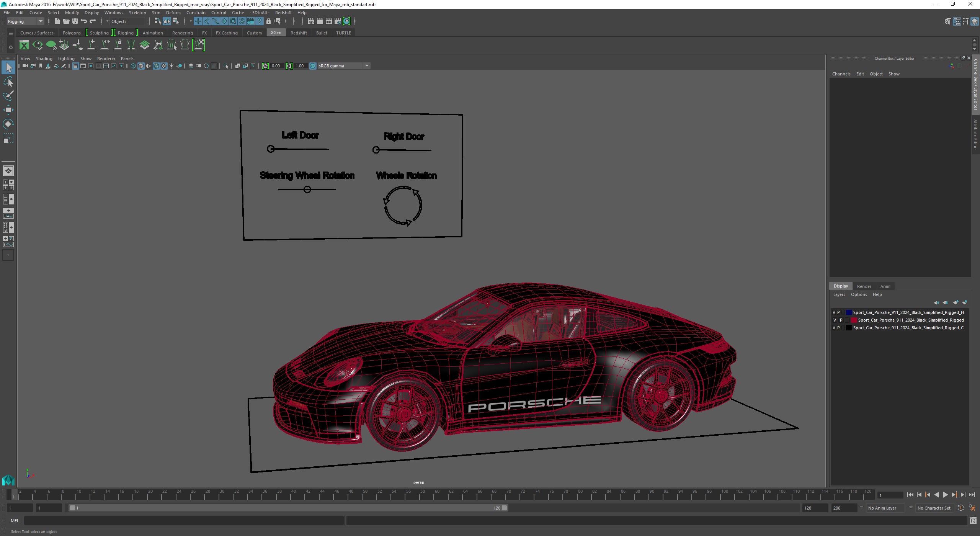Open the Deform menu

click(x=173, y=13)
